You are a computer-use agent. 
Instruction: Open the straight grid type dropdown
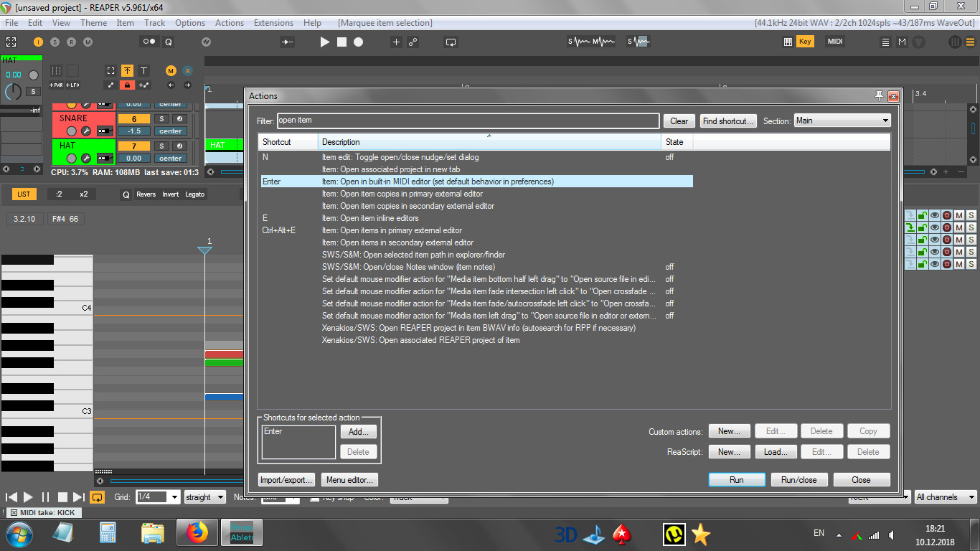204,497
